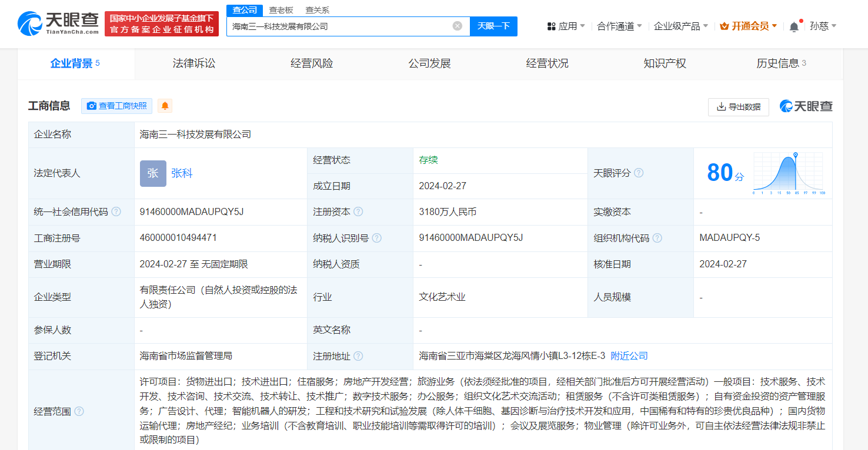Click the camera icon on 查看工商快照 button
This screenshot has width=868, height=450.
[92, 106]
